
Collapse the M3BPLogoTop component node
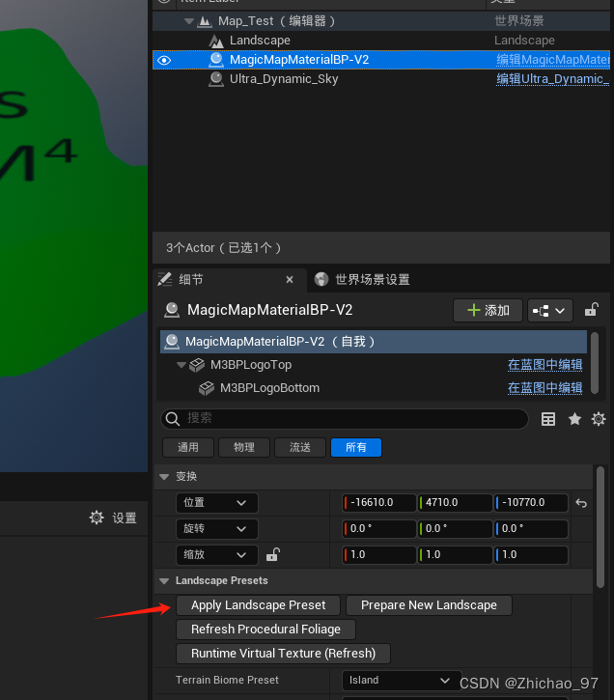181,365
